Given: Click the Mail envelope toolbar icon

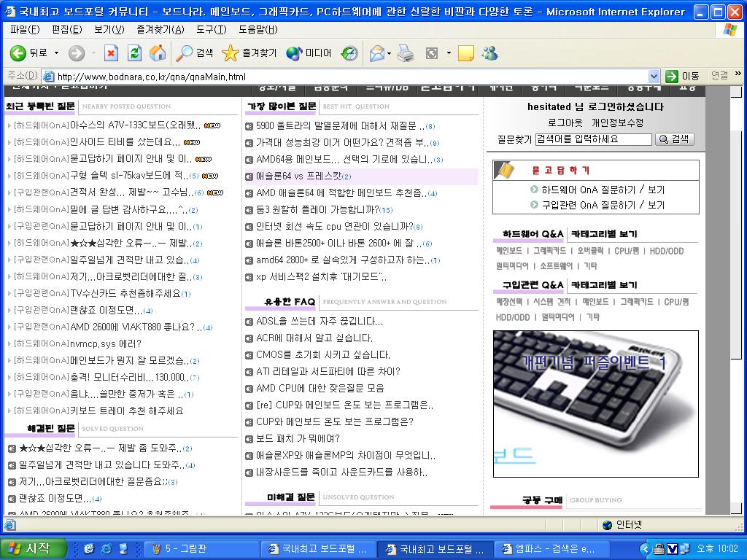Looking at the screenshot, I should pyautogui.click(x=376, y=52).
